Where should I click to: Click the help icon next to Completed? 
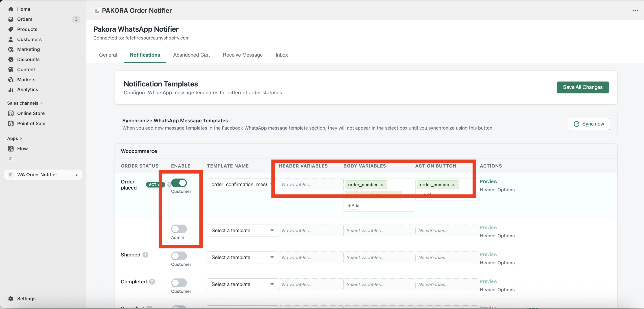pos(152,282)
